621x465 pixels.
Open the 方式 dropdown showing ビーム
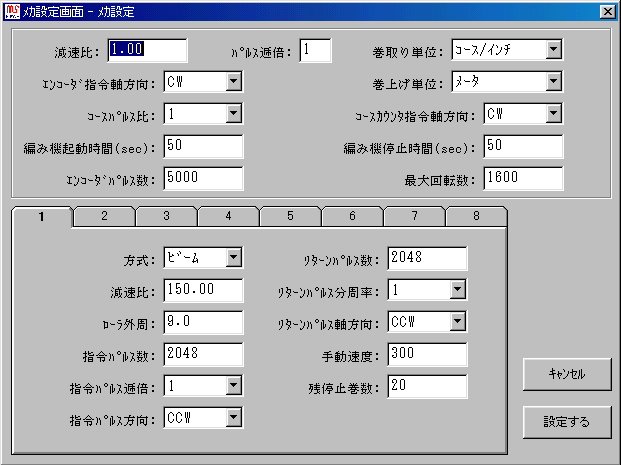click(x=234, y=258)
